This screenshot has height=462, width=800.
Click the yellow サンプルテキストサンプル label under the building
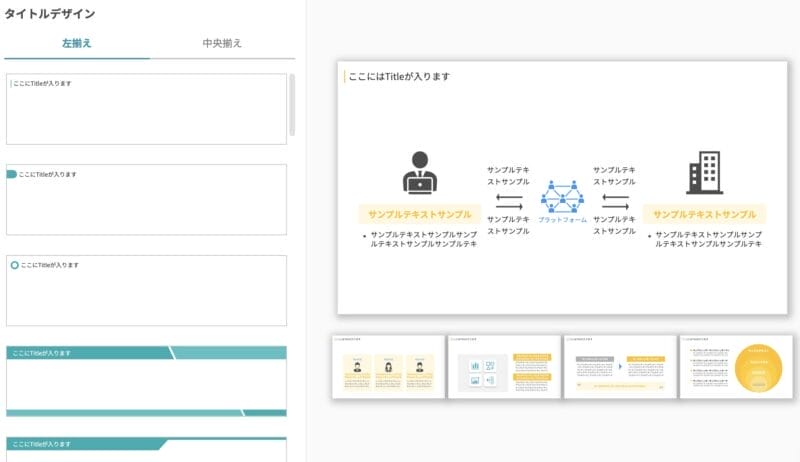pos(705,215)
